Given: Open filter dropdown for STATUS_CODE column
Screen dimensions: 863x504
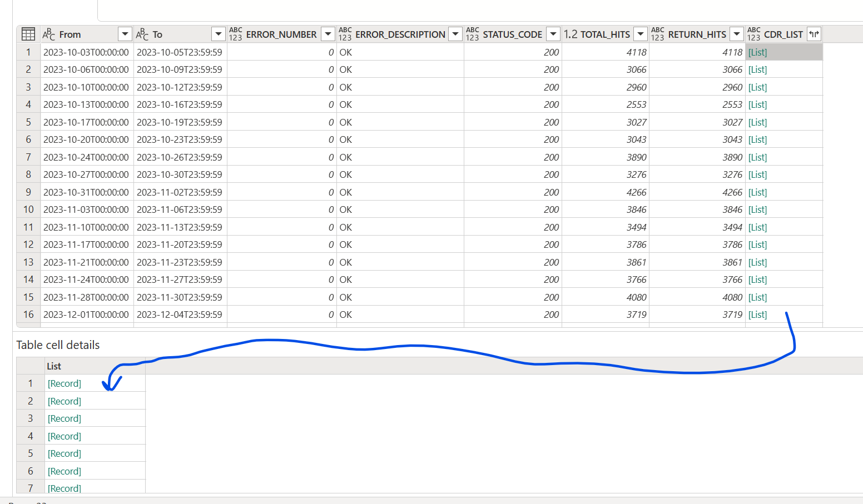Looking at the screenshot, I should click(553, 34).
